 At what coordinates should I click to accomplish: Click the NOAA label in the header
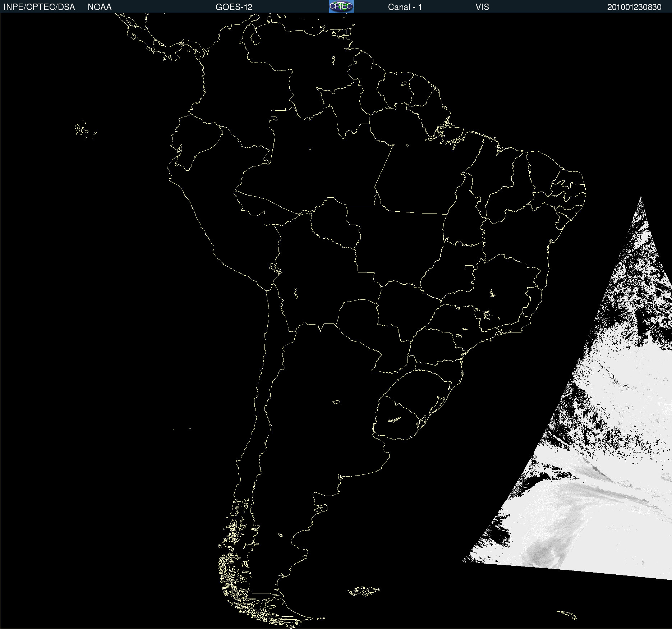pyautogui.click(x=100, y=7)
